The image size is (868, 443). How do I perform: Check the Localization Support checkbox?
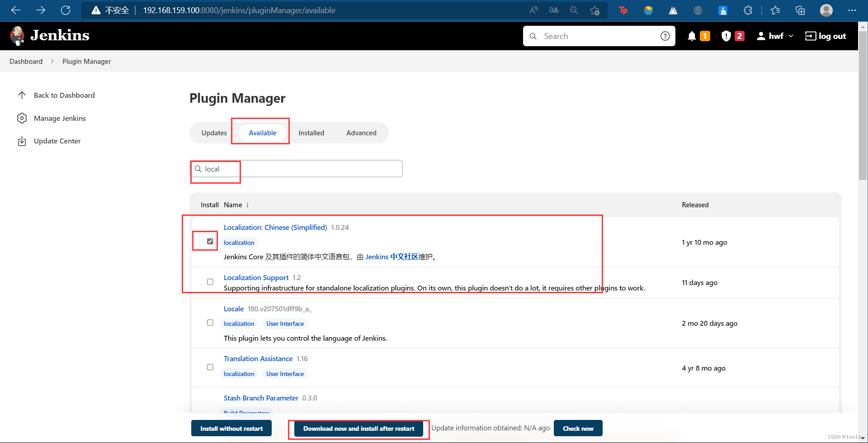coord(210,282)
